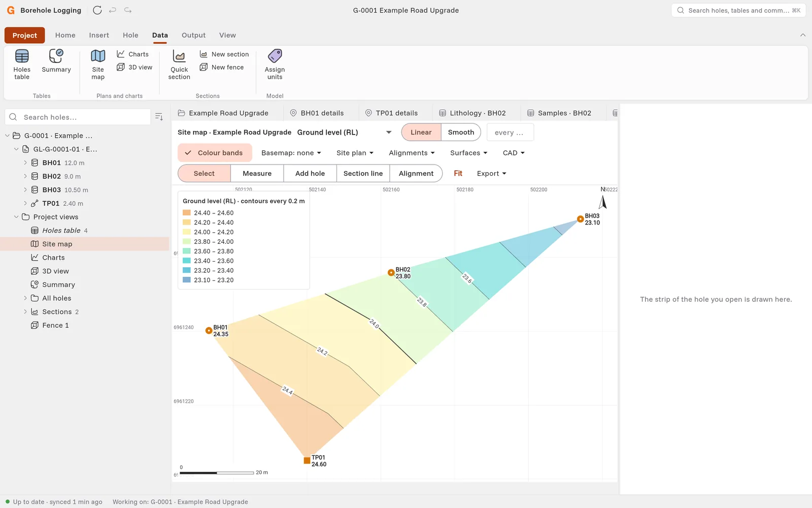The height and width of the screenshot is (508, 812).
Task: Activate the Add hole mode
Action: [x=310, y=173]
